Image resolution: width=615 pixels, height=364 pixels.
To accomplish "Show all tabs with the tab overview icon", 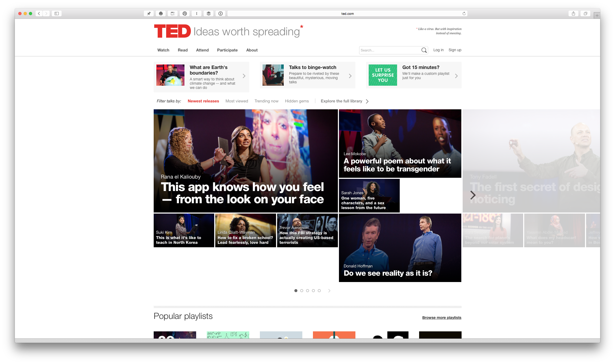I will pyautogui.click(x=585, y=14).
